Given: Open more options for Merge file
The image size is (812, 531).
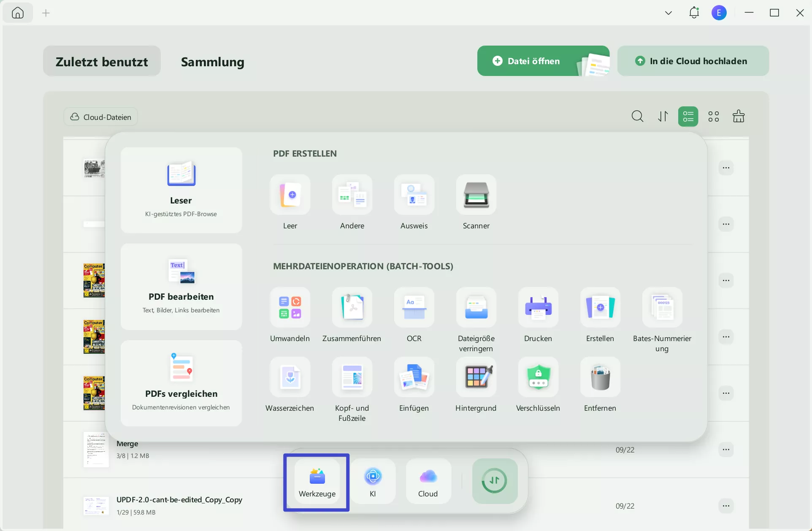Looking at the screenshot, I should pyautogui.click(x=726, y=450).
